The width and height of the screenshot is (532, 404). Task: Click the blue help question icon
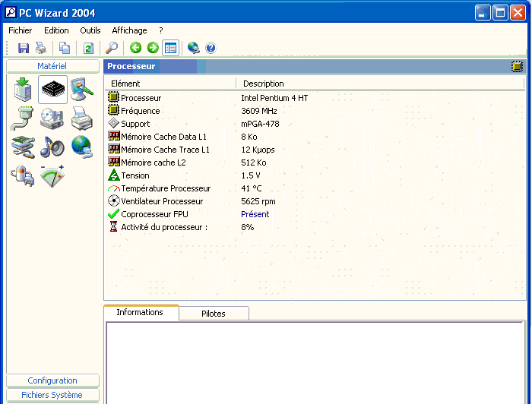(211, 48)
